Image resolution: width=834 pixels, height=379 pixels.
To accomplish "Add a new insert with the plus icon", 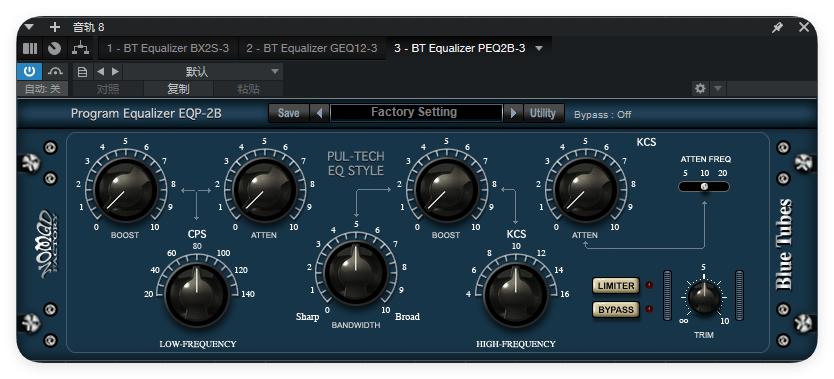I will coord(55,27).
